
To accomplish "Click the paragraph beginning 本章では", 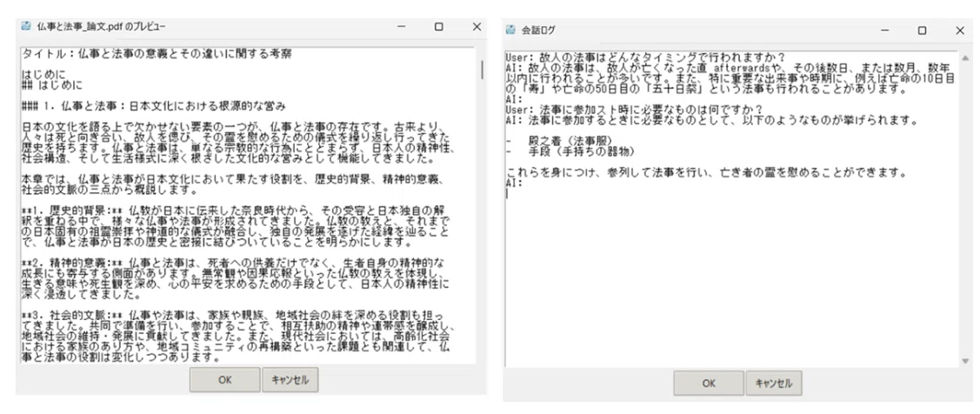I will click(x=232, y=184).
